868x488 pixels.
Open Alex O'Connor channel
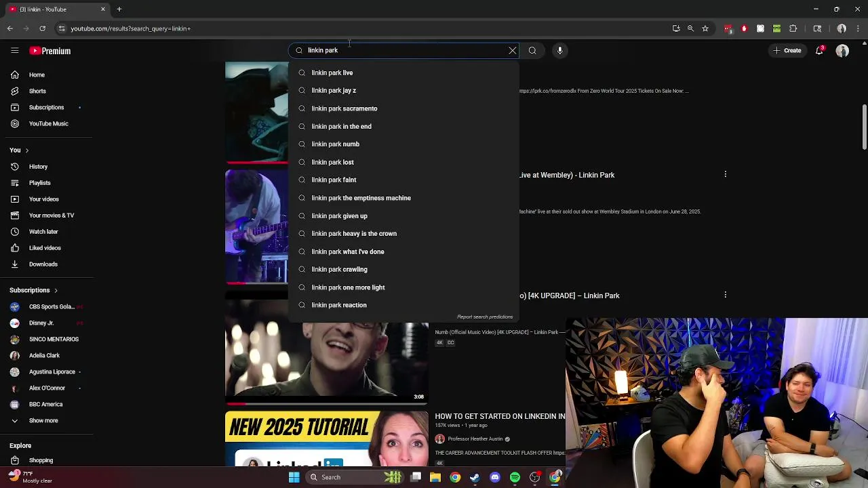click(x=47, y=388)
